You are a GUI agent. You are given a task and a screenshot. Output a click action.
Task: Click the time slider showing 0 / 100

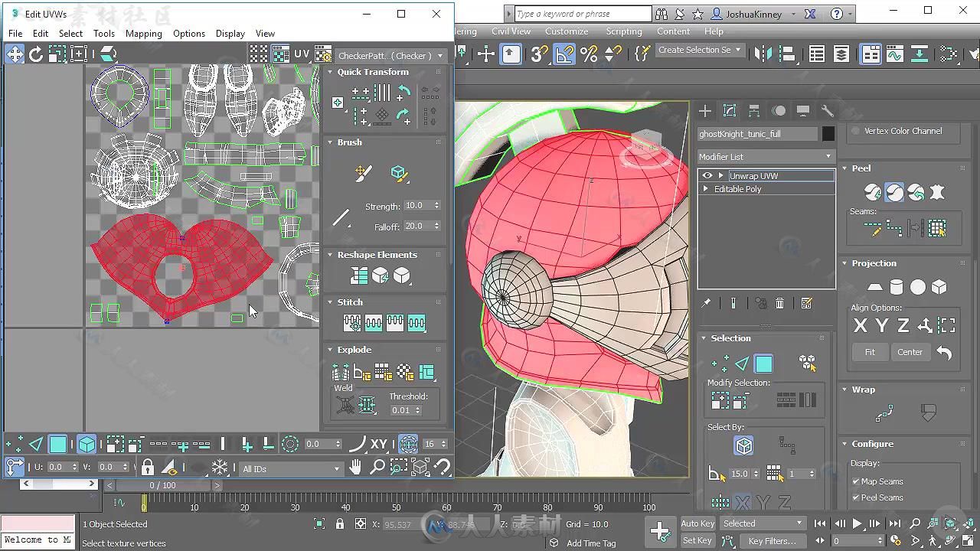coord(162,485)
